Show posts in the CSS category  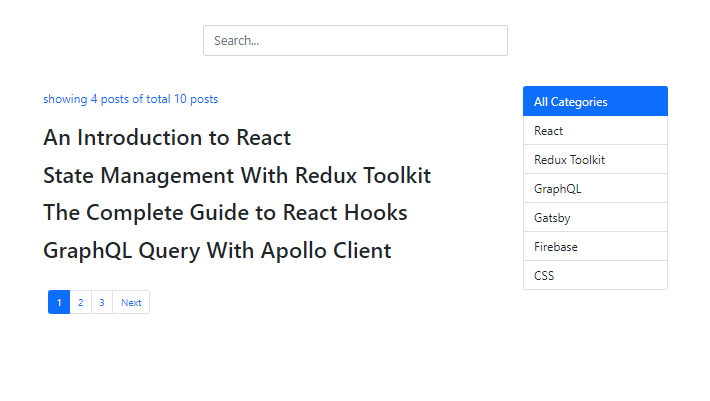click(x=595, y=275)
